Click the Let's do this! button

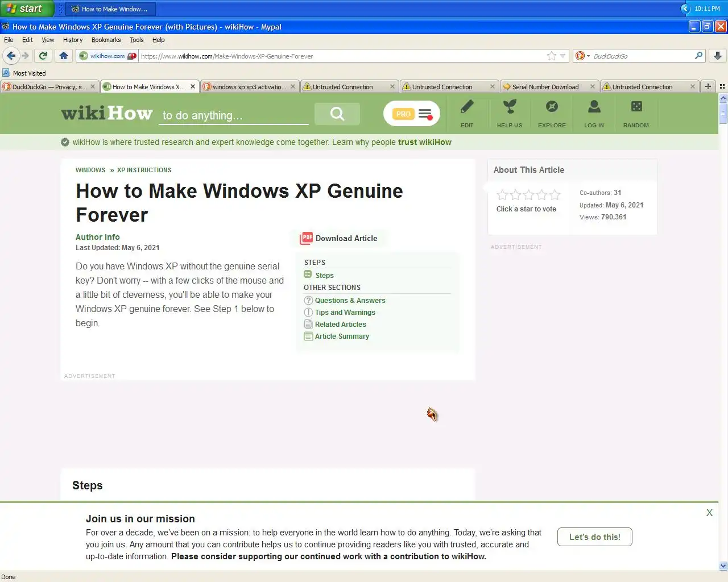pyautogui.click(x=595, y=537)
